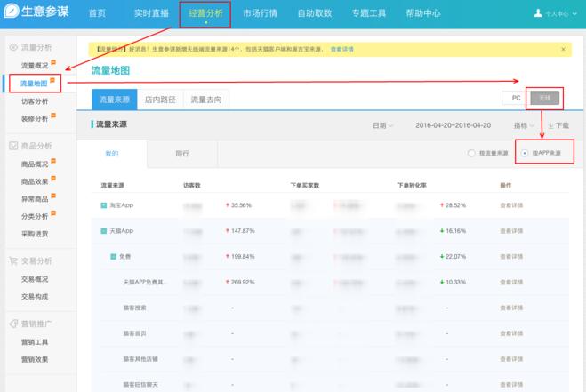
Task: Click orange badge next to 异常商品
Action: click(x=53, y=196)
